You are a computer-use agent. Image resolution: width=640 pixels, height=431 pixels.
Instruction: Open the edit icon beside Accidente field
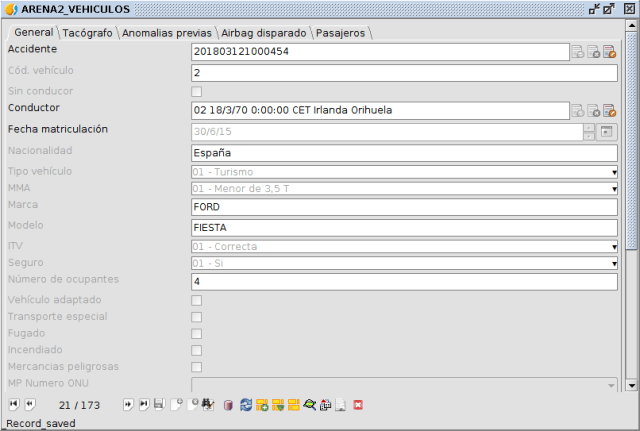click(x=609, y=52)
